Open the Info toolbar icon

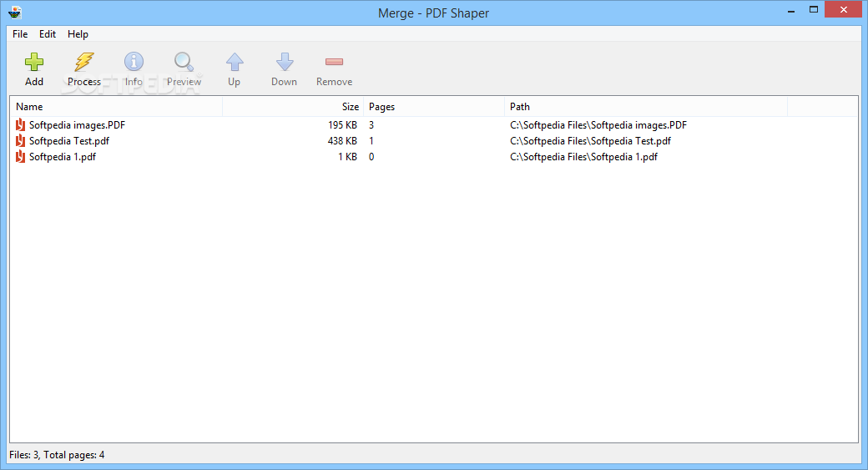pos(134,62)
